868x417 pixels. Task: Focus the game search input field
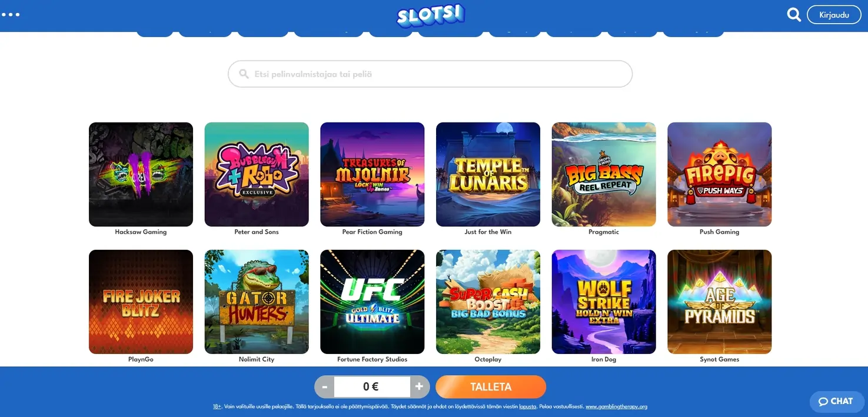coord(430,74)
